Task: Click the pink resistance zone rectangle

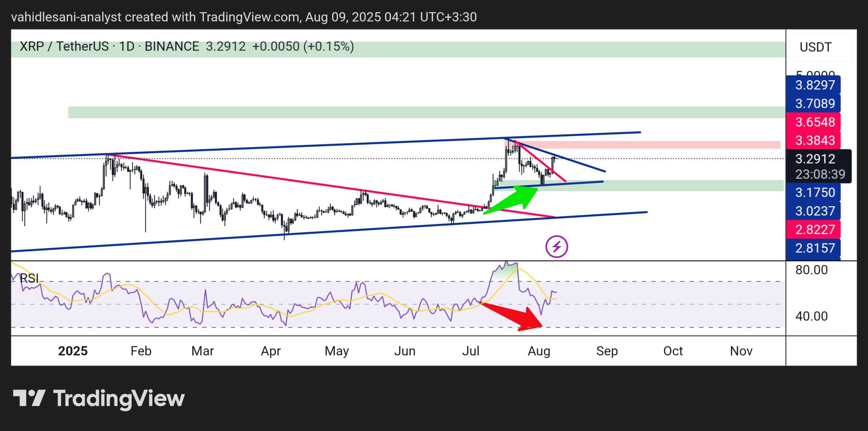Action: pyautogui.click(x=660, y=145)
